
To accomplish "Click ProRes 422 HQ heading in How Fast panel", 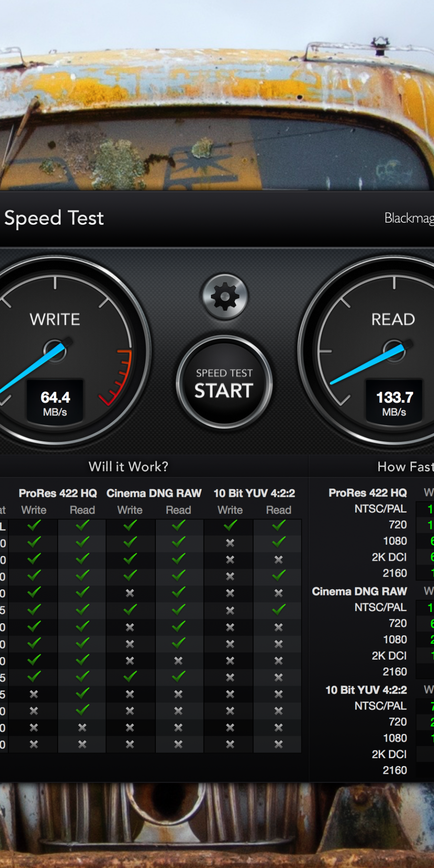I will tap(368, 493).
